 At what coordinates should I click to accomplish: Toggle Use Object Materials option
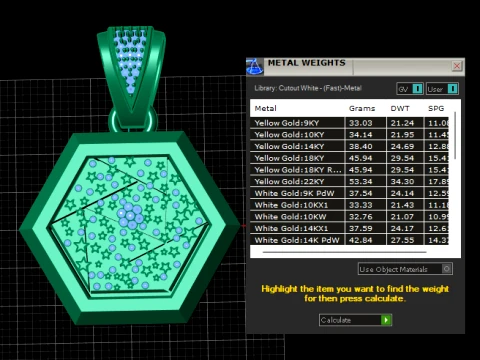(405, 269)
